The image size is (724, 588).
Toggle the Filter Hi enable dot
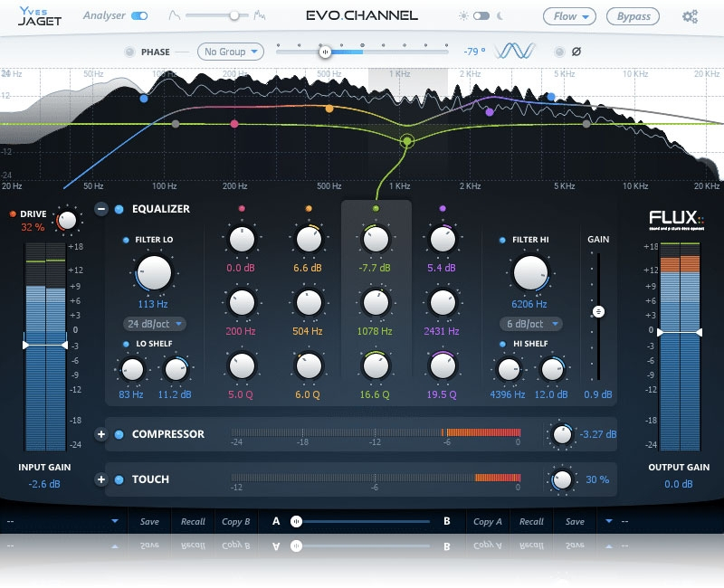pyautogui.click(x=502, y=240)
